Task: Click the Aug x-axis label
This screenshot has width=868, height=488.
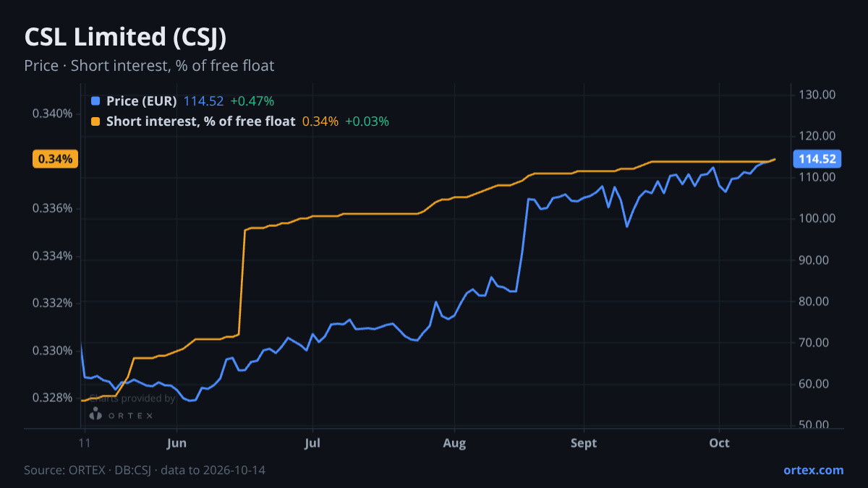Action: pyautogui.click(x=454, y=443)
